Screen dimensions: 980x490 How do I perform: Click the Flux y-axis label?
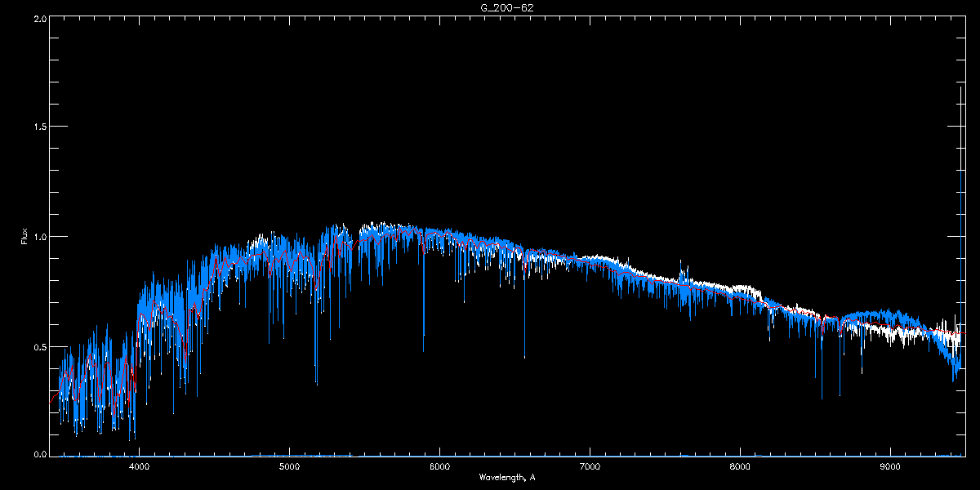pyautogui.click(x=24, y=237)
